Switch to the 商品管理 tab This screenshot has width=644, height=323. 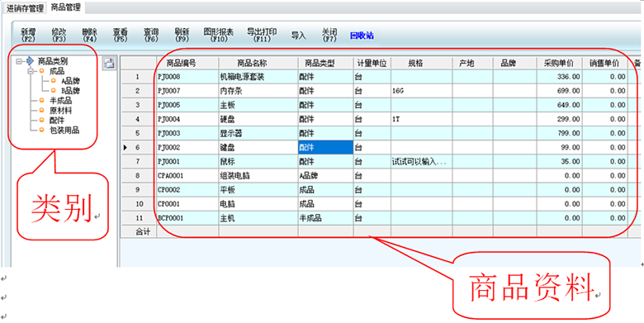point(65,7)
